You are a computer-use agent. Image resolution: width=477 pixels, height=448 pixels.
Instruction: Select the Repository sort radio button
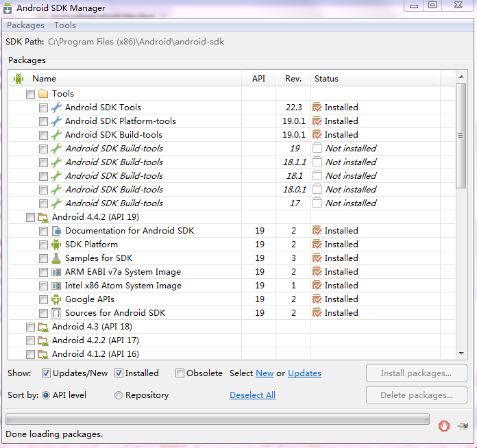(x=119, y=395)
